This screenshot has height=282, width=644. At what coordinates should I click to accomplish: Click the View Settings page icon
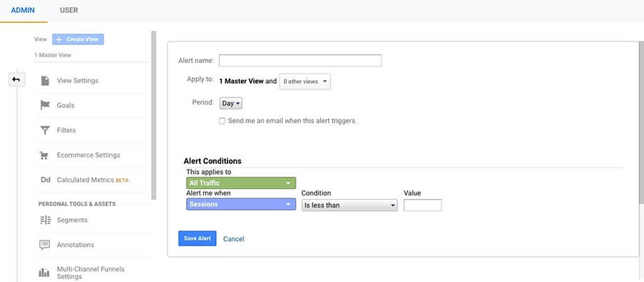pos(45,81)
